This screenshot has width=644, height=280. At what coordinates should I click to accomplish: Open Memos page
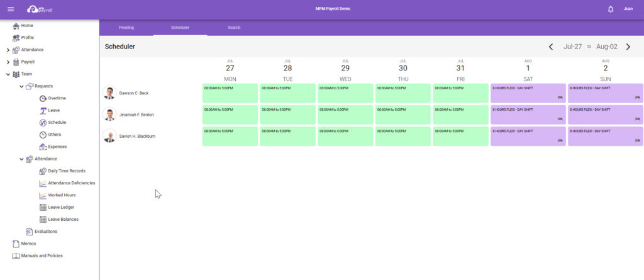point(29,244)
